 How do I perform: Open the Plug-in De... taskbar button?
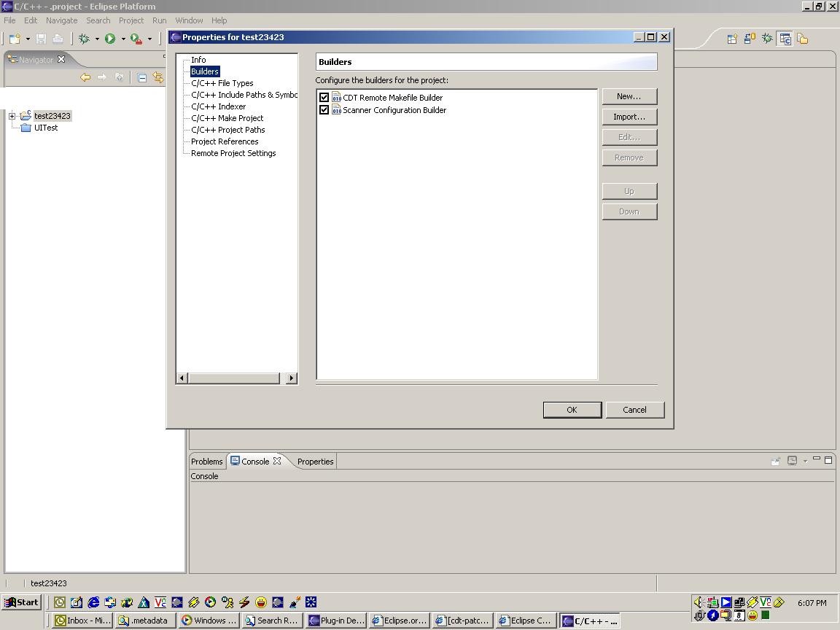coord(337,621)
